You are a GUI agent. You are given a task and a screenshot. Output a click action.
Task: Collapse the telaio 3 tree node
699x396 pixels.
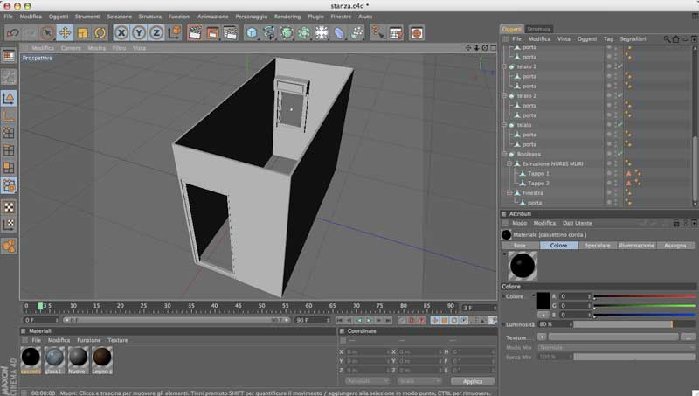[x=505, y=66]
